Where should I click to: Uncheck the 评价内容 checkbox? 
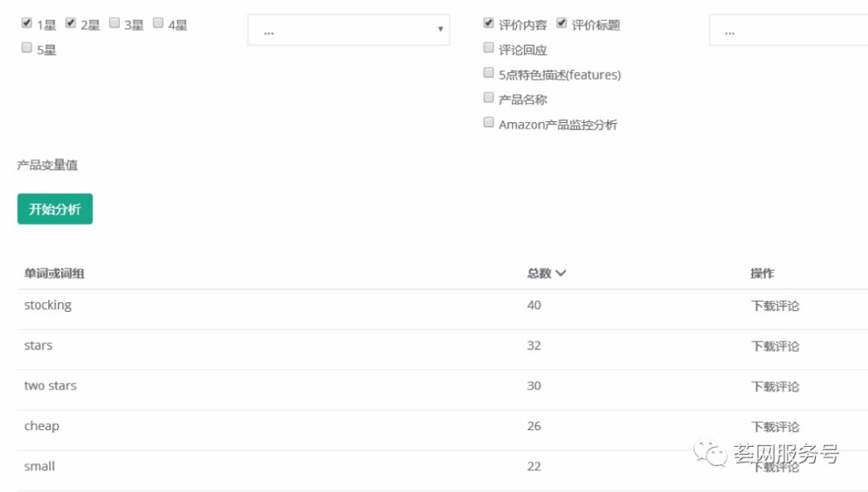pyautogui.click(x=489, y=23)
